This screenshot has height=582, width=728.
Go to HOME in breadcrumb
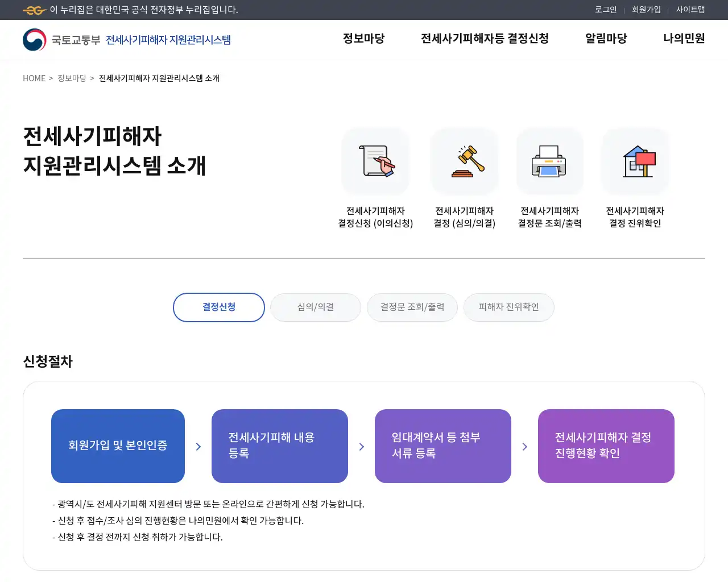[34, 78]
